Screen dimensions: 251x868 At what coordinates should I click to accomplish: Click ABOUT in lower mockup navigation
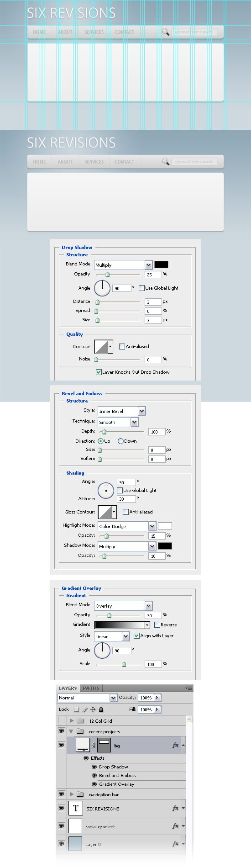pyautogui.click(x=65, y=162)
